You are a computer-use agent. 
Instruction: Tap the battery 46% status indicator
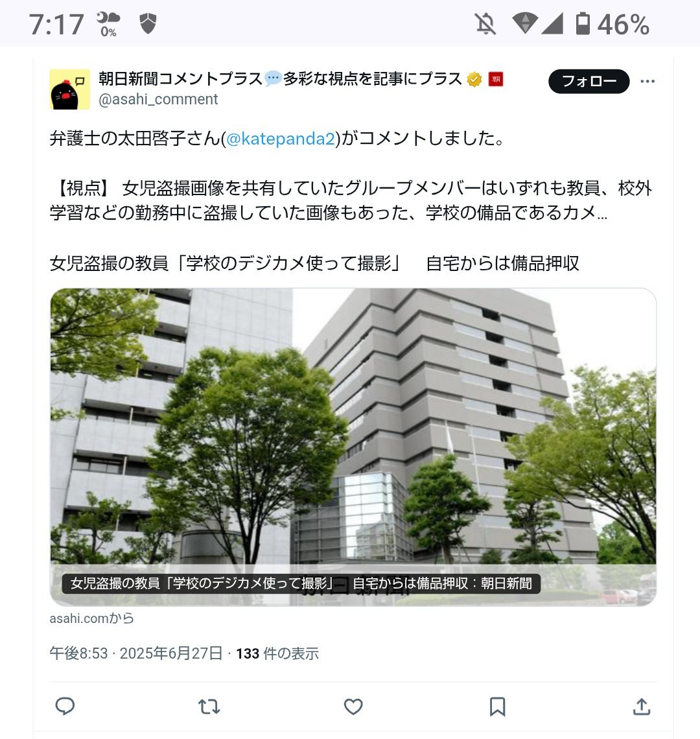(x=612, y=23)
